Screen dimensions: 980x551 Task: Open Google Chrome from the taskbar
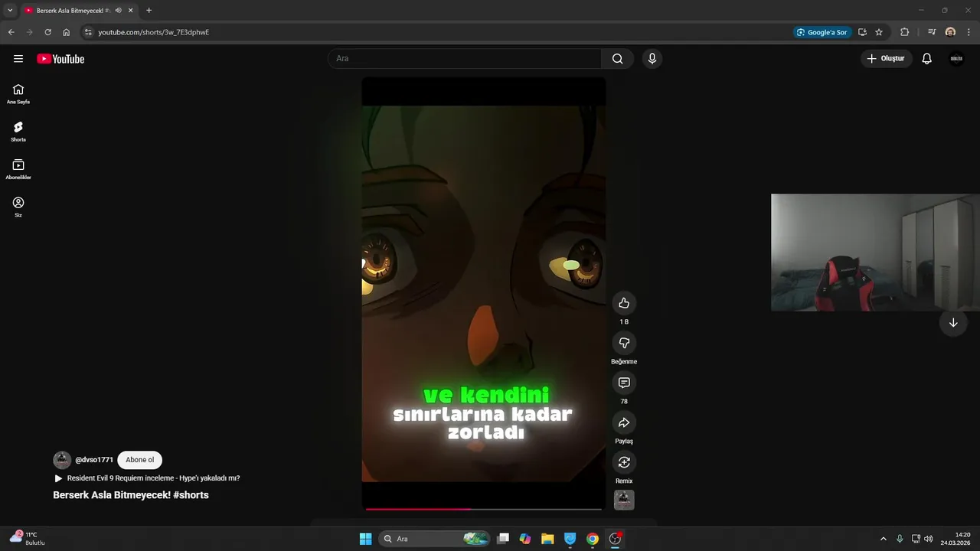pyautogui.click(x=593, y=539)
